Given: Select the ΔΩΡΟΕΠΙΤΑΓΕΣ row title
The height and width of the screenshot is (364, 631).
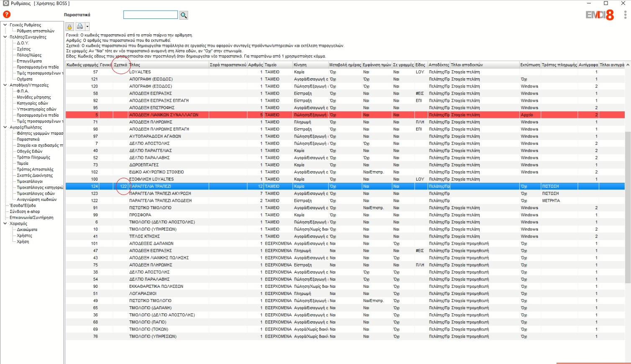Looking at the screenshot, I should click(x=144, y=165).
